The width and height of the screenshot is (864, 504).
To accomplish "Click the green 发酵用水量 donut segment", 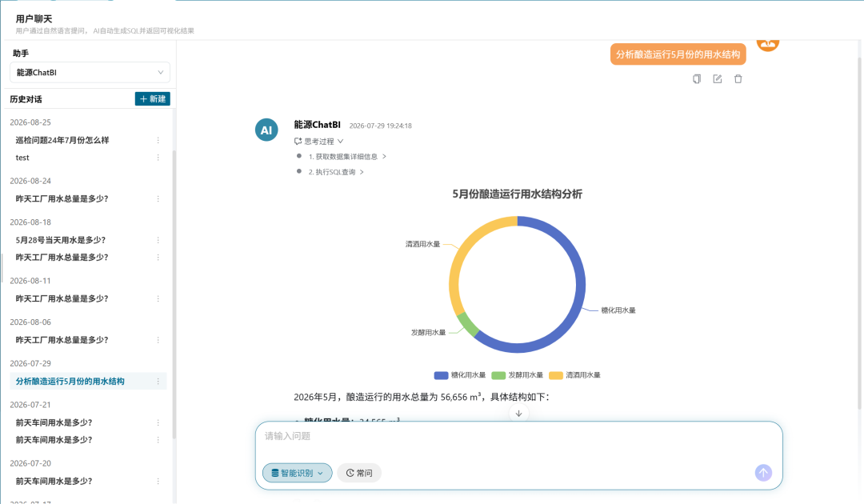I will click(x=468, y=324).
